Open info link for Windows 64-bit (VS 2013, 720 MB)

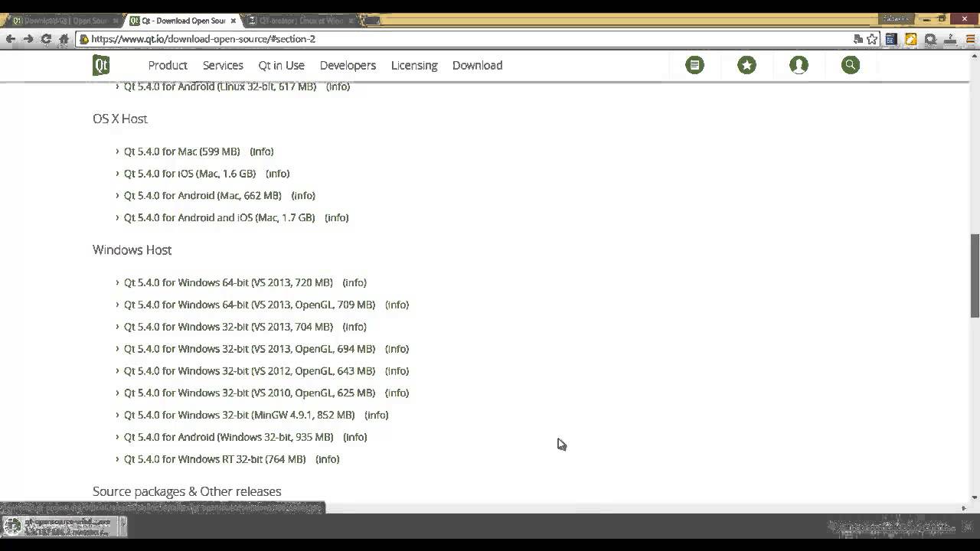[x=354, y=283]
